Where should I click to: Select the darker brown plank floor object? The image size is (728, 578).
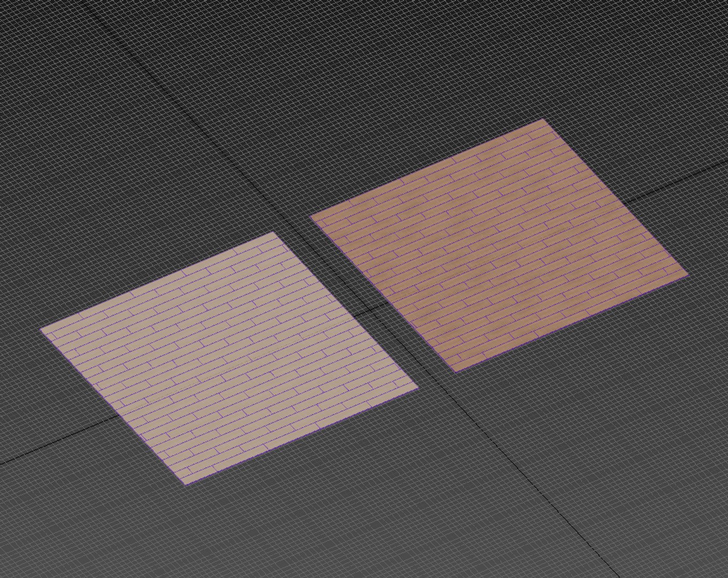click(x=499, y=245)
